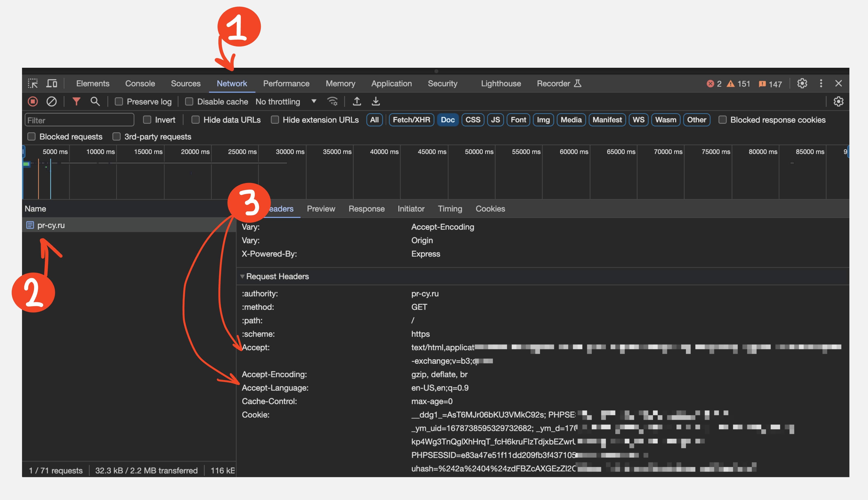Enable the Preserve log checkbox
Image resolution: width=868 pixels, height=500 pixels.
(119, 102)
